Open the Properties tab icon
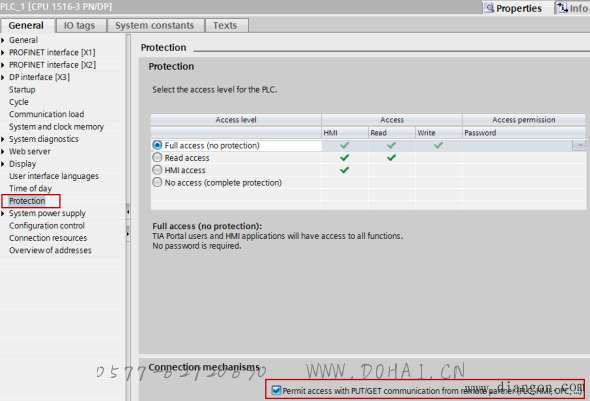 click(489, 8)
